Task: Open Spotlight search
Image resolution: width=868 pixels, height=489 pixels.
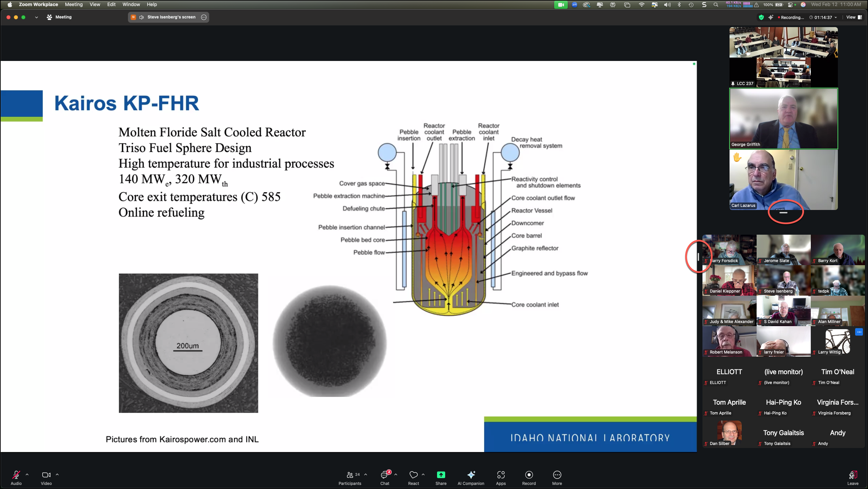Action: coord(716,4)
